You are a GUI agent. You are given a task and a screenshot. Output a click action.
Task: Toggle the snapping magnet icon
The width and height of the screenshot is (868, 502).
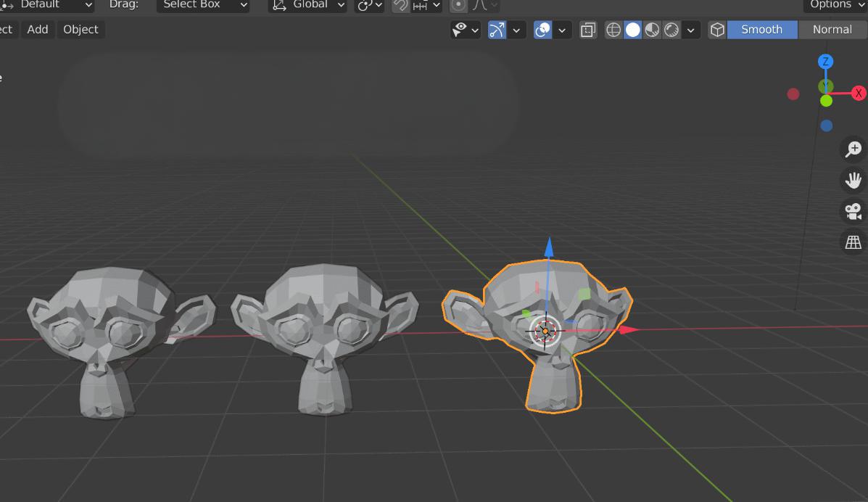400,5
